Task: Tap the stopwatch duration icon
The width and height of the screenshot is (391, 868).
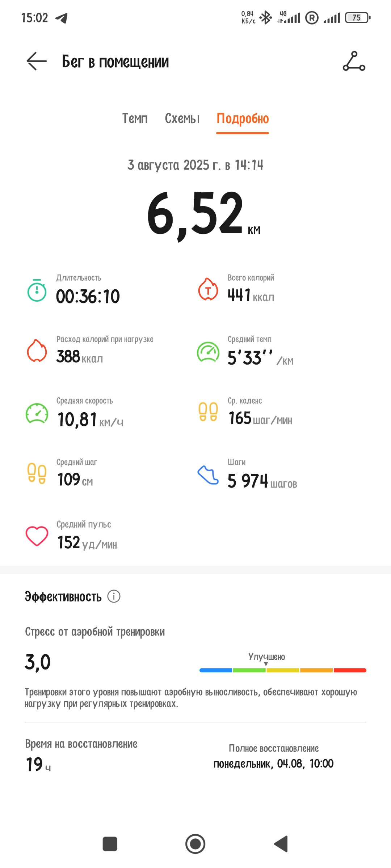Action: pos(37,290)
